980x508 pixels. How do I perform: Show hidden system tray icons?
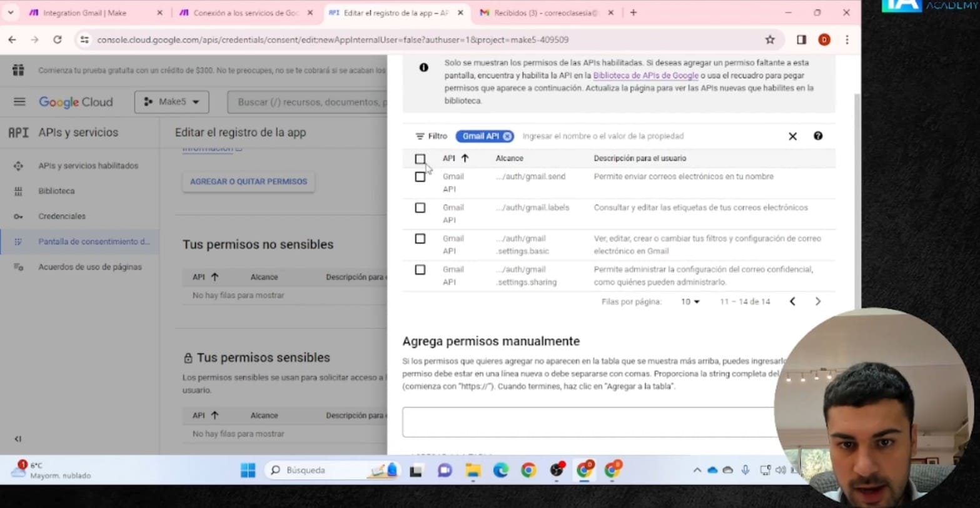click(x=697, y=470)
